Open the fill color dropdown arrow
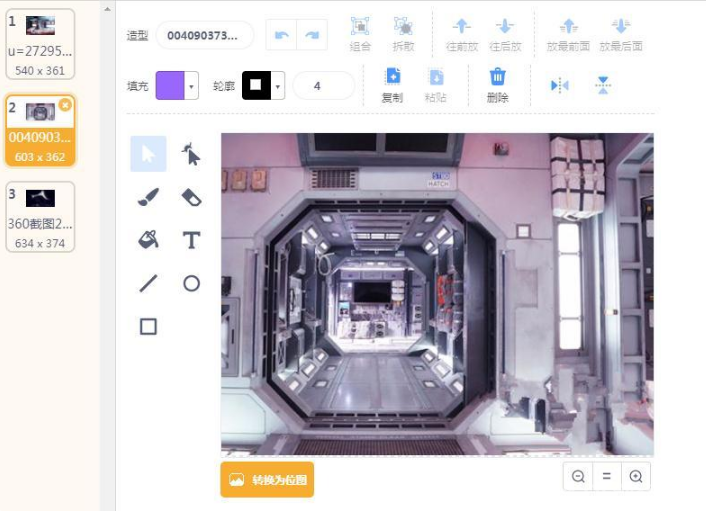Viewport: 706px width, 521px height. [x=192, y=86]
